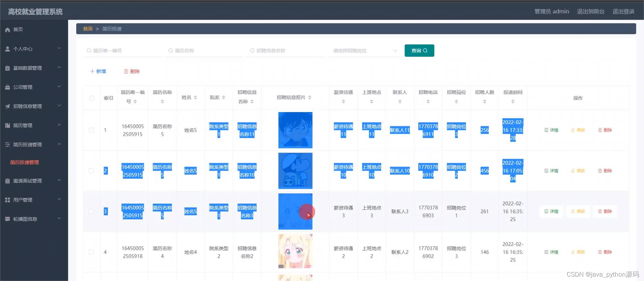The height and width of the screenshot is (281, 644).
Task: Check the checkbox for row 3
Action: [x=91, y=211]
